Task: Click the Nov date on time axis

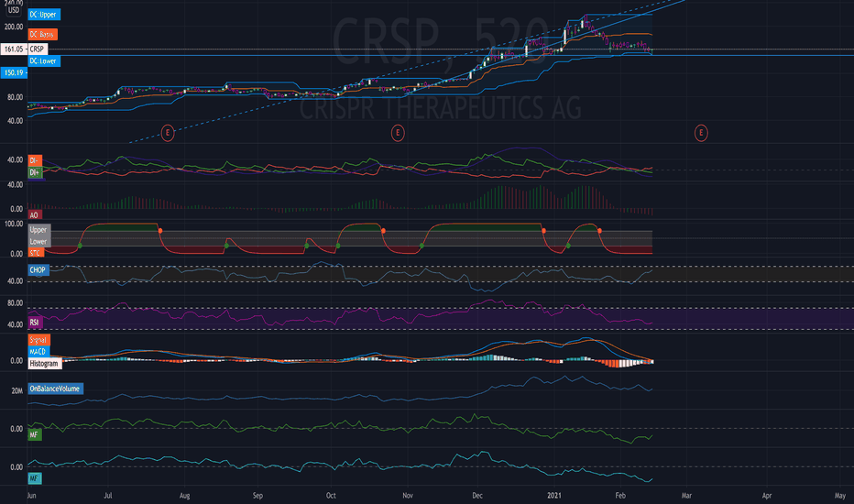Action: click(408, 495)
